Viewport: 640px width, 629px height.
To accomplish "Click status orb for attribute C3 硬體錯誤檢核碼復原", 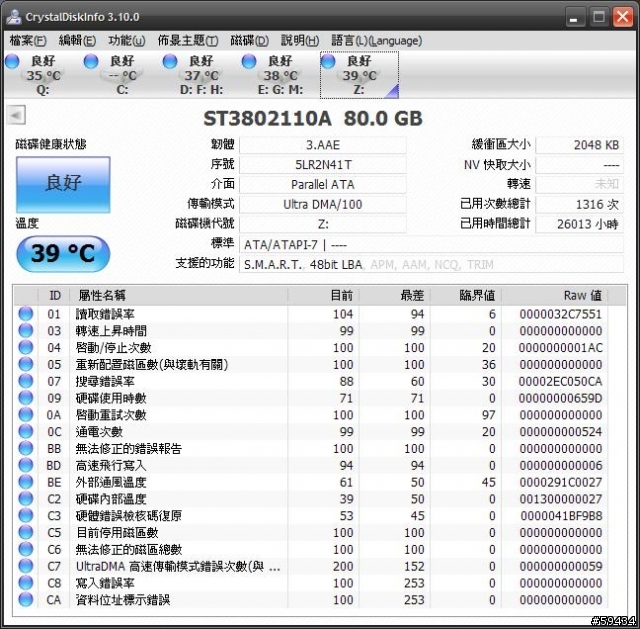I will [26, 516].
